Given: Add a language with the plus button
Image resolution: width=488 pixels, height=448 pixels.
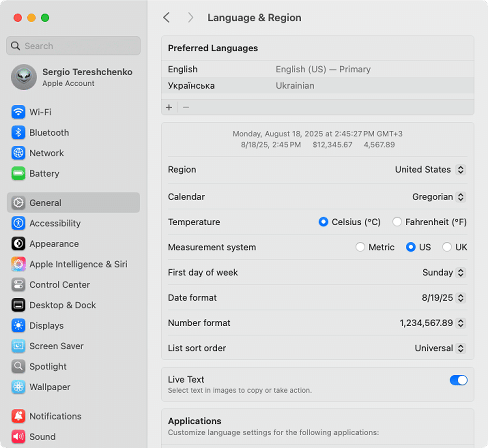Looking at the screenshot, I should (x=169, y=107).
